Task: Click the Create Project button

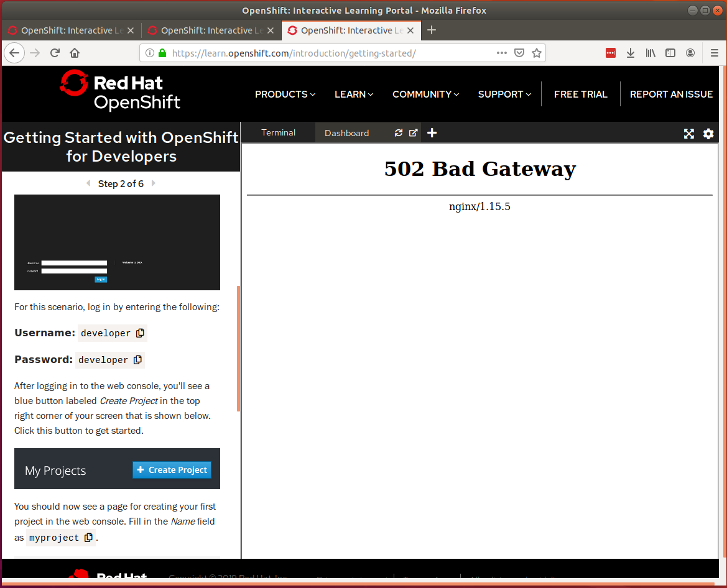Action: [172, 470]
